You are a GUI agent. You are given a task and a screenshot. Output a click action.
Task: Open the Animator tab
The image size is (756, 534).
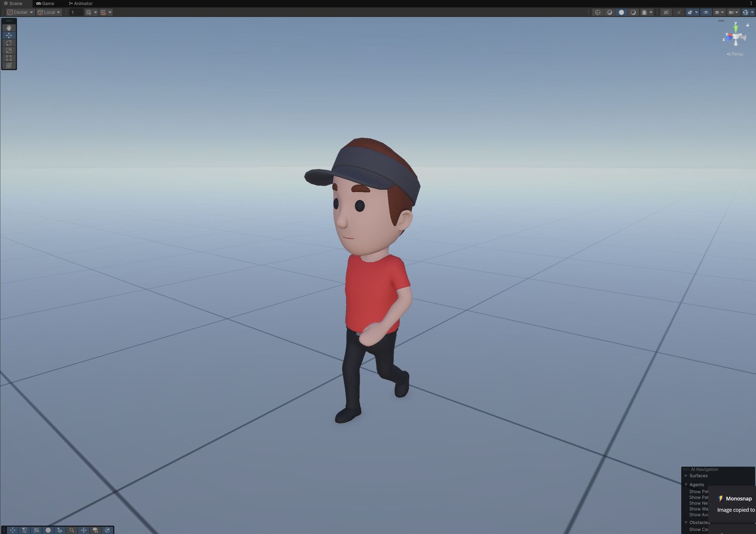81,3
